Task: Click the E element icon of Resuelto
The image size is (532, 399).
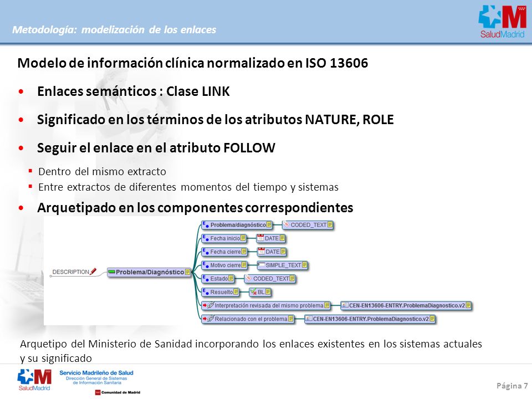Action: pyautogui.click(x=206, y=292)
